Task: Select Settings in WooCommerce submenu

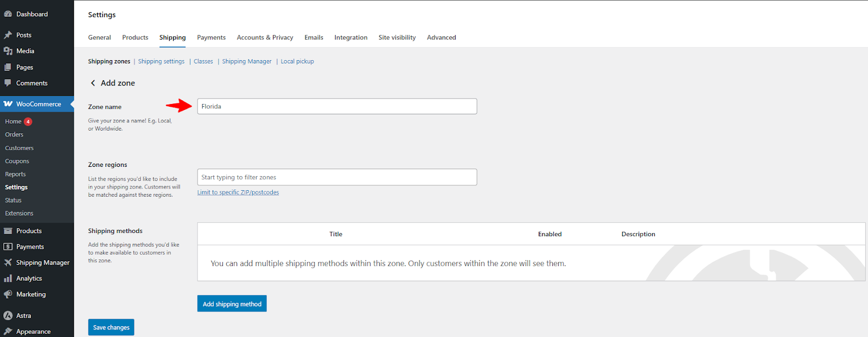Action: pos(16,187)
